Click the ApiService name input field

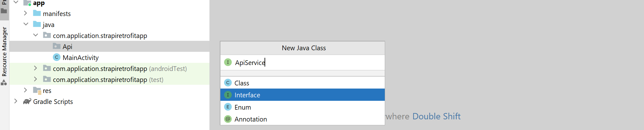(302, 62)
